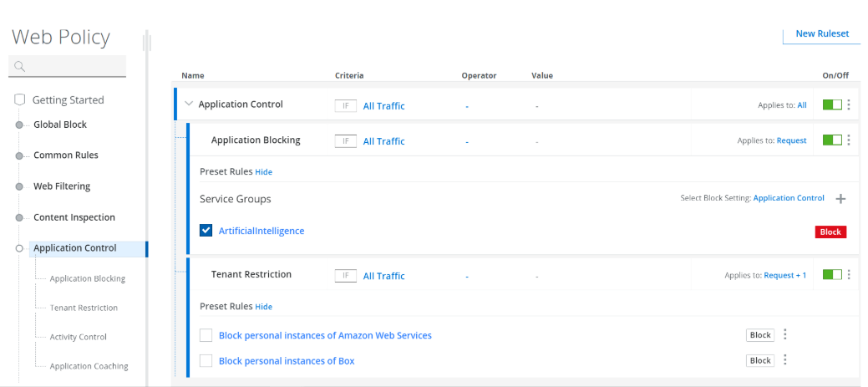Open kebab menu for Application Control ruleset
868x387 pixels.
point(849,104)
